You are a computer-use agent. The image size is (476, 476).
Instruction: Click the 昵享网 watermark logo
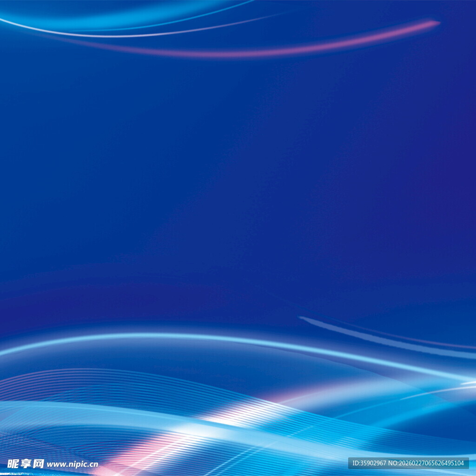tap(26, 463)
